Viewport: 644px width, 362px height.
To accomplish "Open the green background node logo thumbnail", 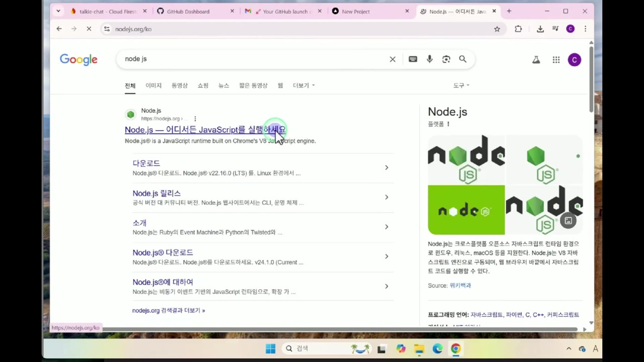I will (x=466, y=210).
